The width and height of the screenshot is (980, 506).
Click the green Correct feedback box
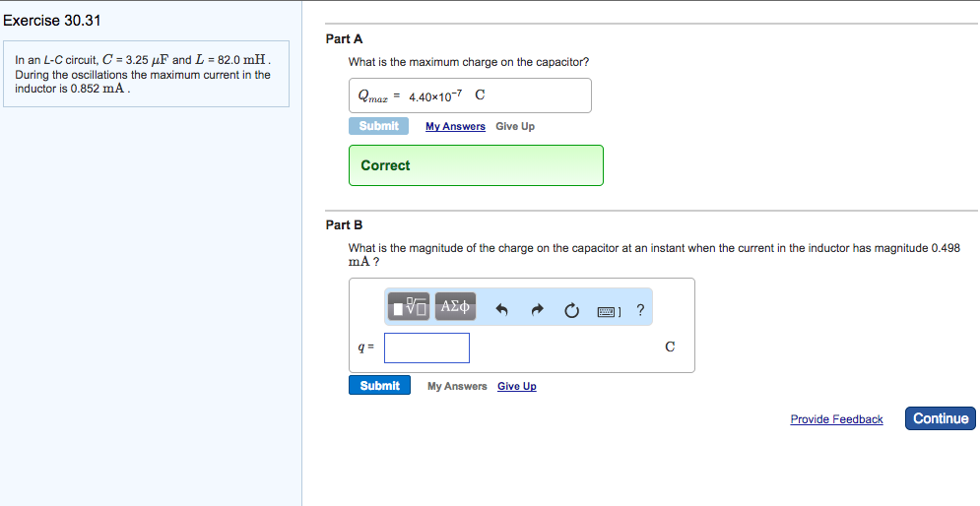point(476,165)
